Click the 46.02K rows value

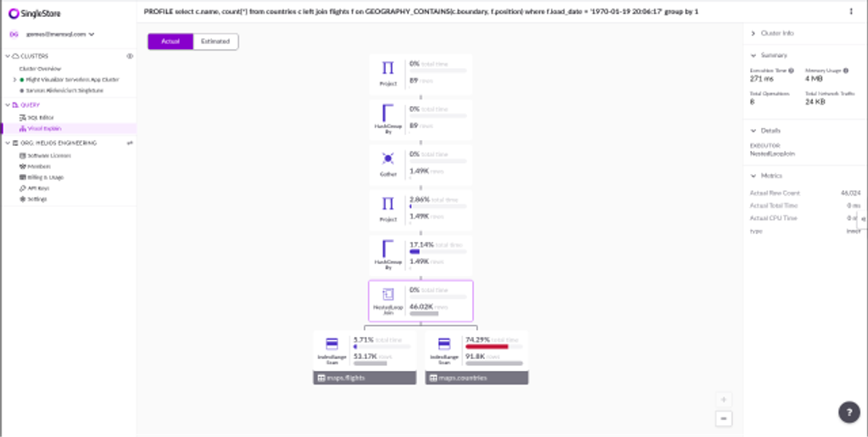[x=421, y=306]
